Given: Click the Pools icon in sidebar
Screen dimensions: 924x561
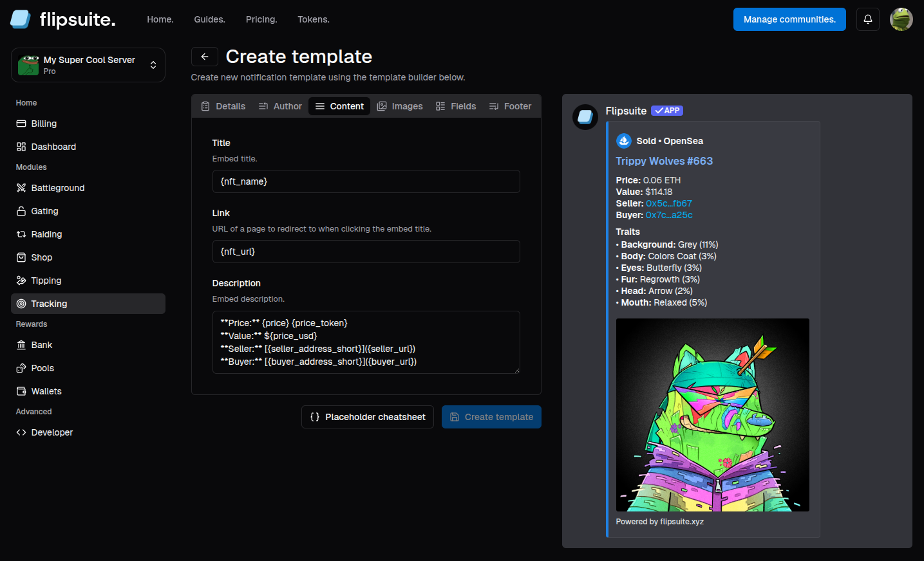Looking at the screenshot, I should point(21,368).
